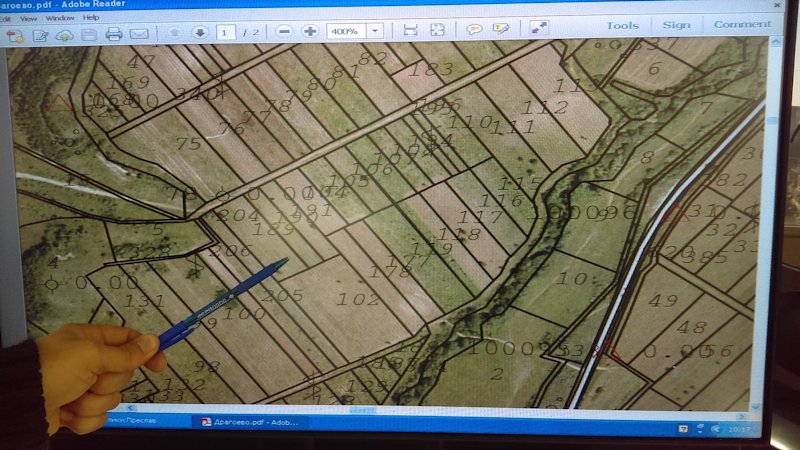Click the 400% zoom value field
This screenshot has height=450, width=800.
pos(346,31)
